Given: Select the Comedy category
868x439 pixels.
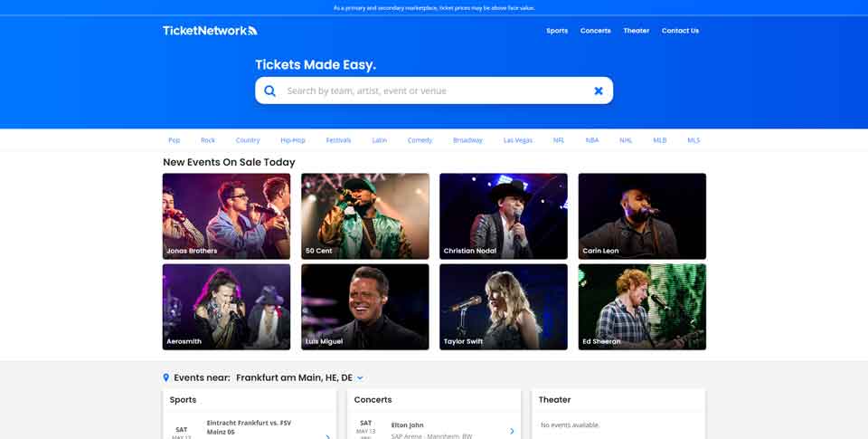Looking at the screenshot, I should [x=420, y=140].
